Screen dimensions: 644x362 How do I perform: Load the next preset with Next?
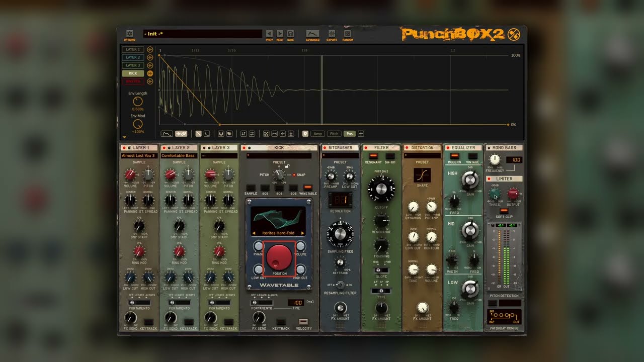click(280, 33)
